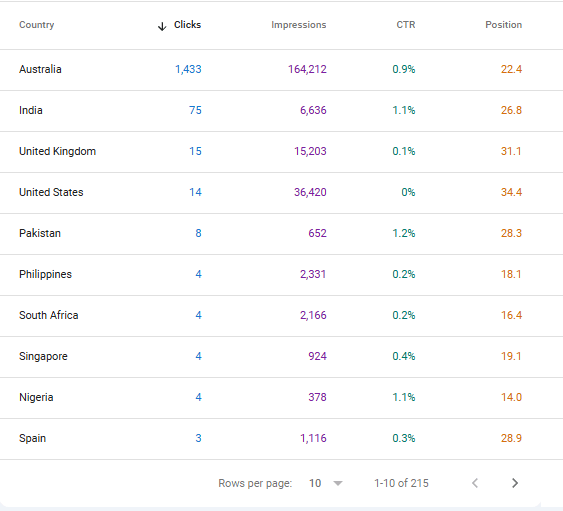Click Australia's 22.4 position value
563x511 pixels.
[511, 69]
